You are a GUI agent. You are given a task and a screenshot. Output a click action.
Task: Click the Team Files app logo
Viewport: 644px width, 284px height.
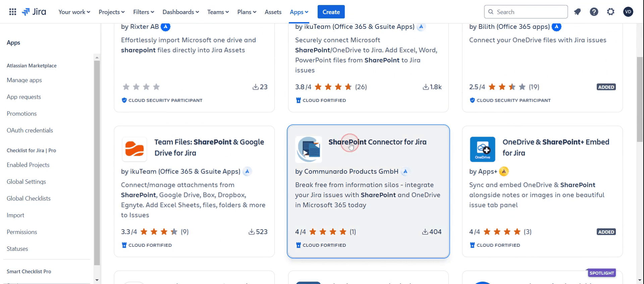pyautogui.click(x=135, y=149)
